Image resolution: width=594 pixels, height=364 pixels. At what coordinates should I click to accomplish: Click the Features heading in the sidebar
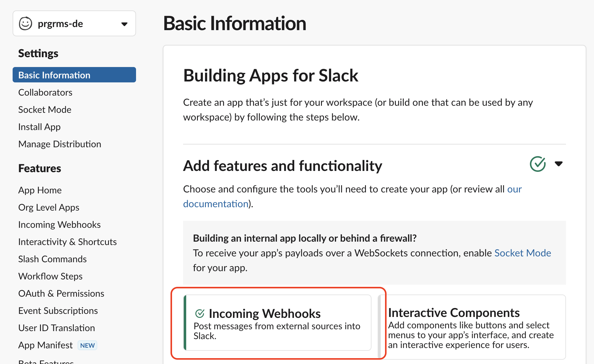[x=40, y=168]
